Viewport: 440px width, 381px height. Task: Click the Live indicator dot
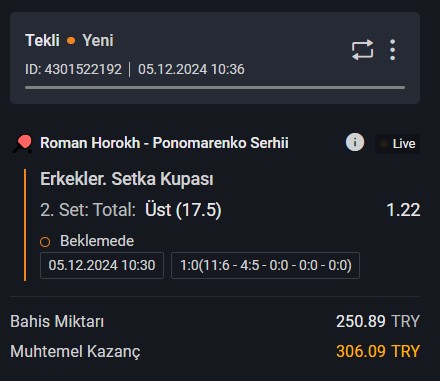384,144
